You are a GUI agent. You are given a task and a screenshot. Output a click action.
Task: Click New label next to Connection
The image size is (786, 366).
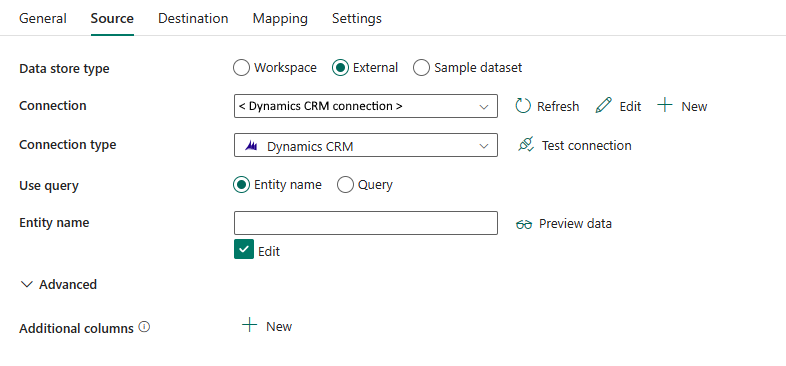694,107
